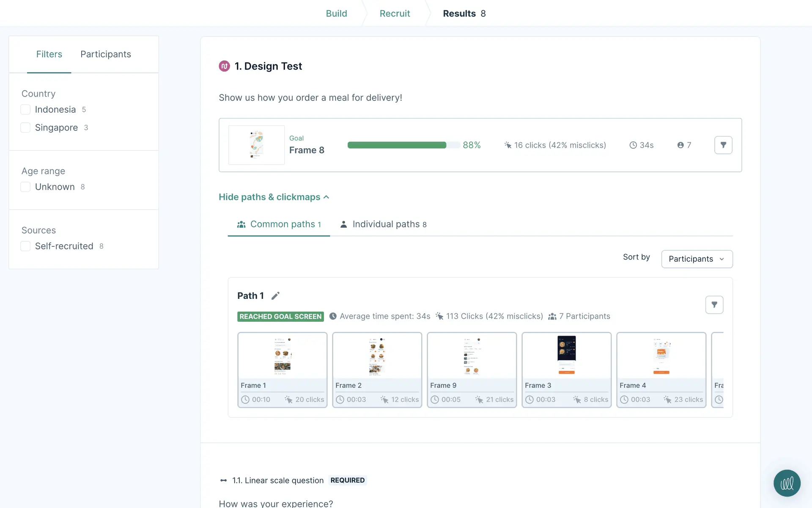This screenshot has width=812, height=508.
Task: Click the clock icon next to 34s
Action: [633, 145]
